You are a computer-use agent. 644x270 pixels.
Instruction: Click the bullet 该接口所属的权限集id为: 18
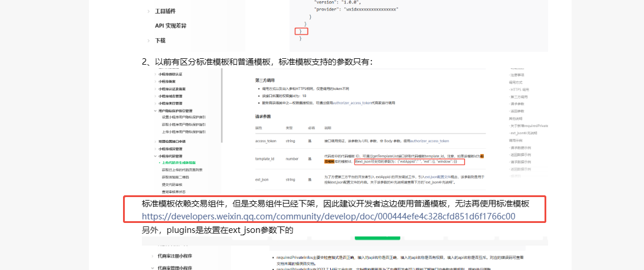(284, 95)
